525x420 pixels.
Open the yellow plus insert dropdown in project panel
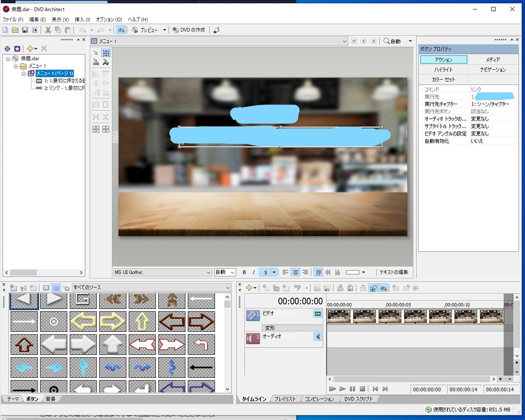(32, 49)
